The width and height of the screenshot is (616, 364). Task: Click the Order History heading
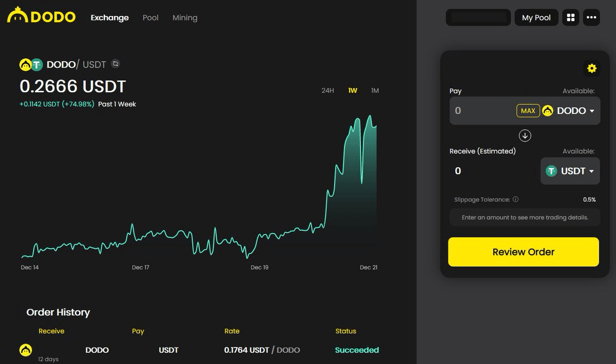point(58,312)
